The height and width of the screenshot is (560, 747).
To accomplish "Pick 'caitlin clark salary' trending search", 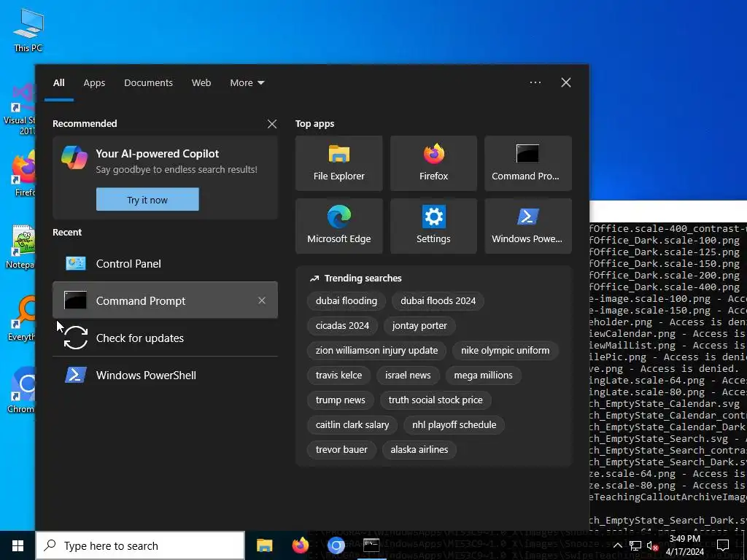I will (x=352, y=424).
